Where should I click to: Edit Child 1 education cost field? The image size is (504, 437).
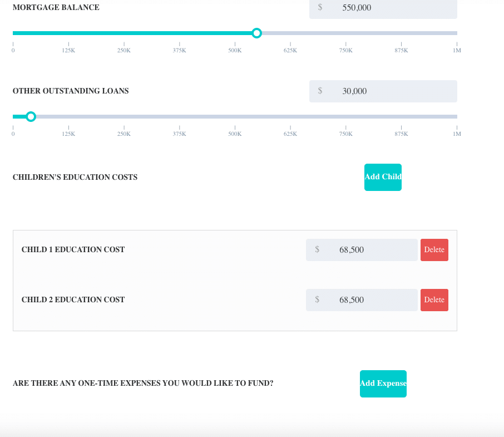coord(362,250)
